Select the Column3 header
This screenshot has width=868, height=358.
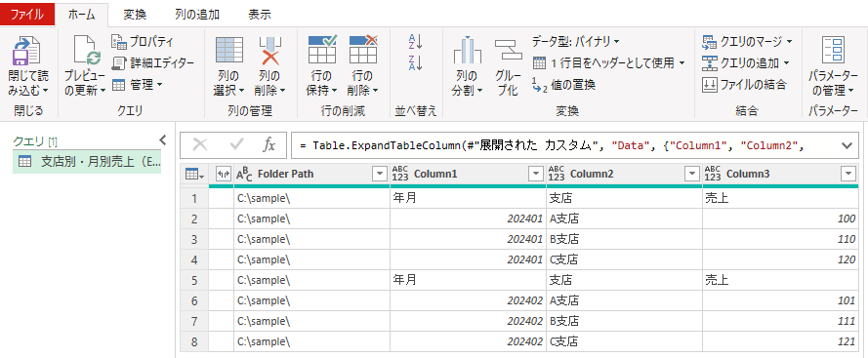(x=780, y=175)
